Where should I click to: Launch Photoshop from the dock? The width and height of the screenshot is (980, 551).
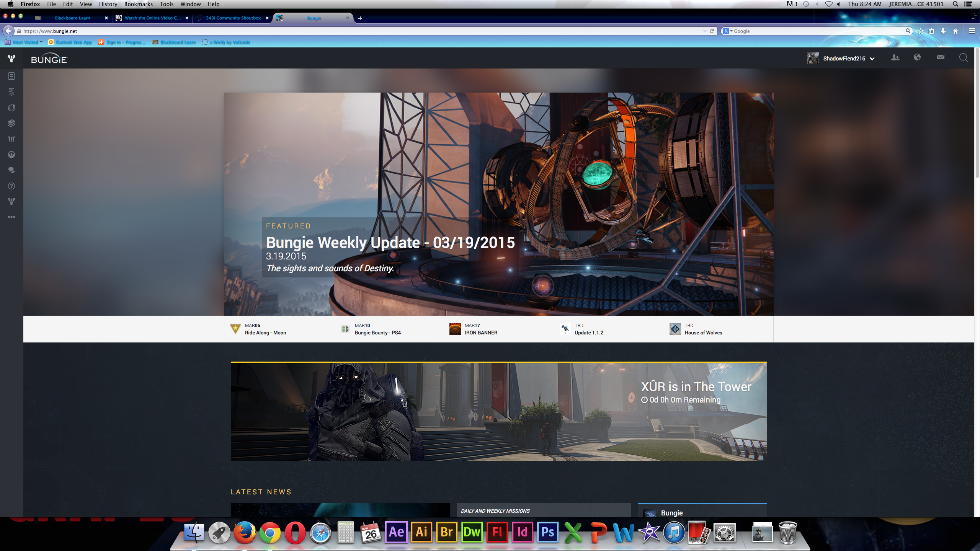point(547,532)
